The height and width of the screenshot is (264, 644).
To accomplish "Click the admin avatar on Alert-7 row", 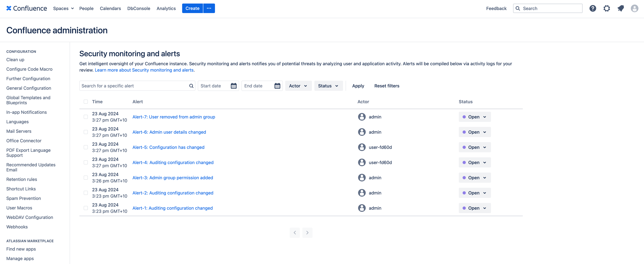I will tap(362, 117).
